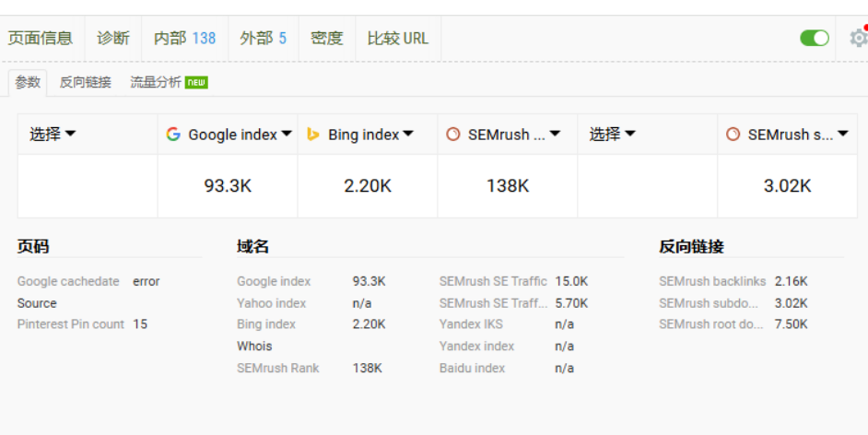
Task: Click the 'SEMrush subdo...' label
Action: pyautogui.click(x=709, y=303)
